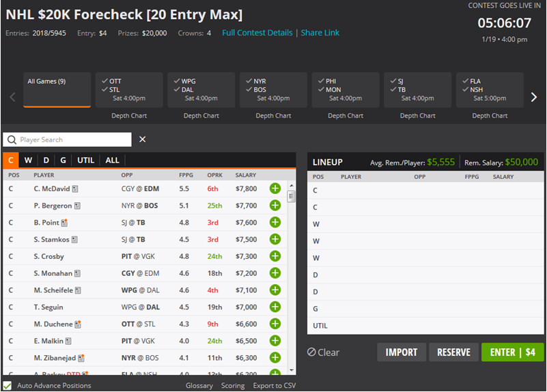Add E. Malkin using the plus icon
The width and height of the screenshot is (547, 392).
tap(275, 341)
